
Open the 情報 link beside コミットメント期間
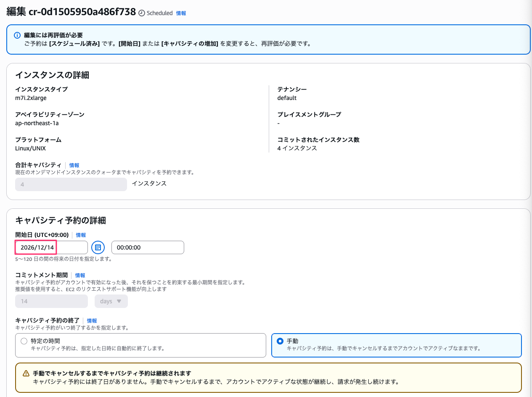tap(80, 275)
